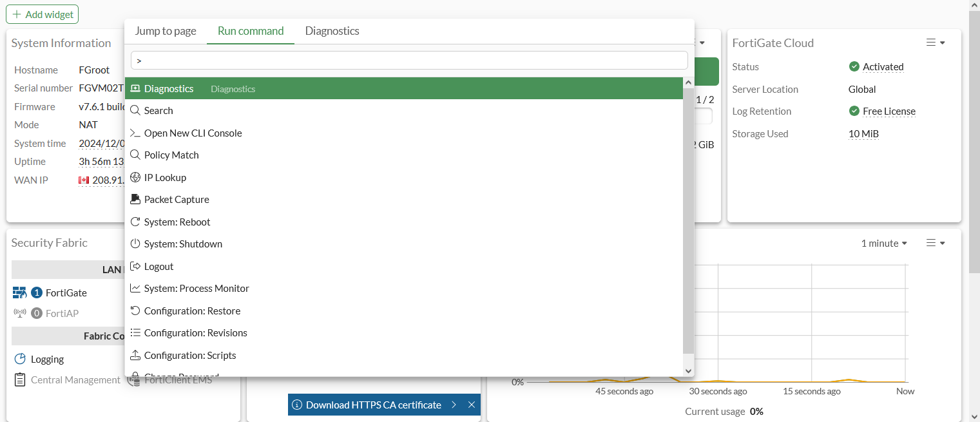
Task: Select the Configuration: Scripts upload icon
Action: click(x=135, y=355)
